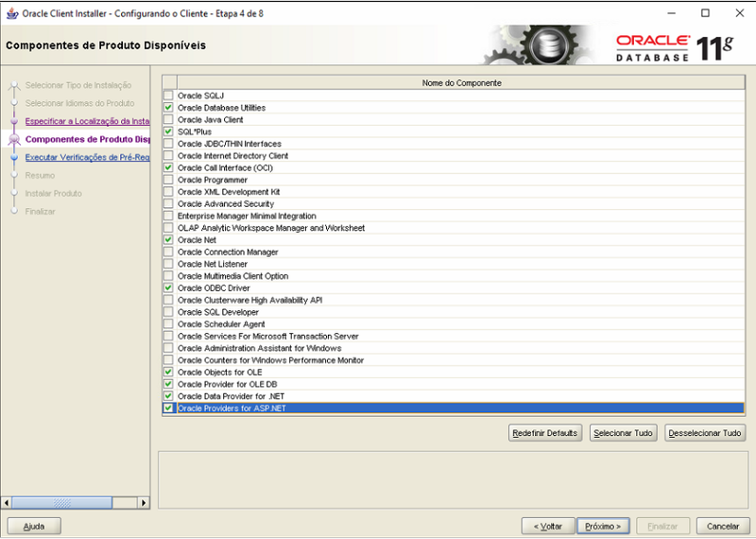Uncheck the Oracle Net checkbox
Screen dimensions: 756x539
tap(168, 240)
